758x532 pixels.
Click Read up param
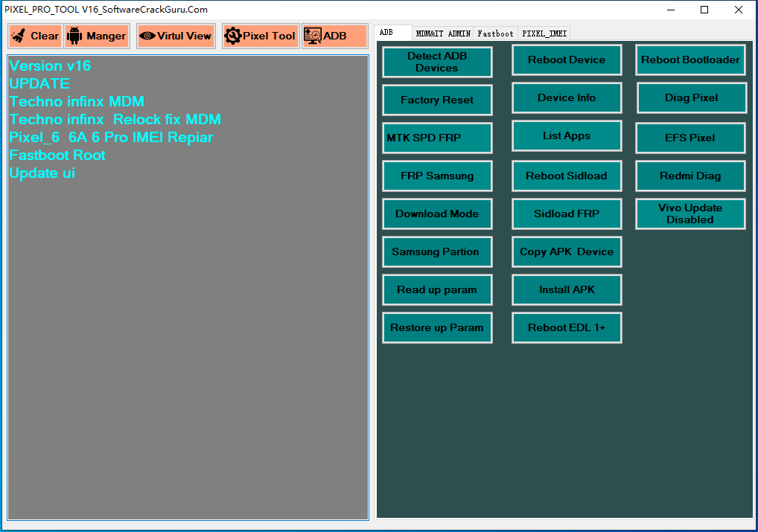click(x=437, y=290)
